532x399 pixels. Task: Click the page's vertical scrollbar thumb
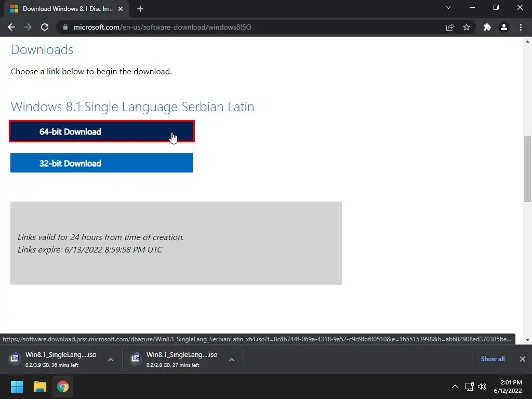527,169
